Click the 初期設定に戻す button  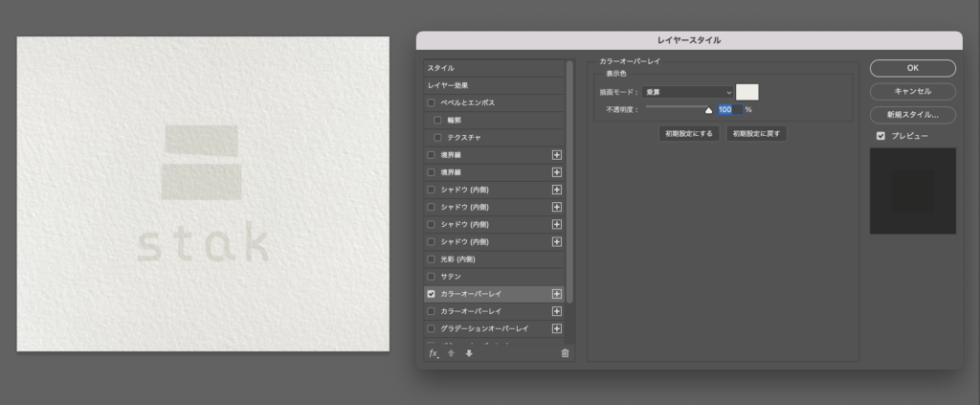[756, 134]
